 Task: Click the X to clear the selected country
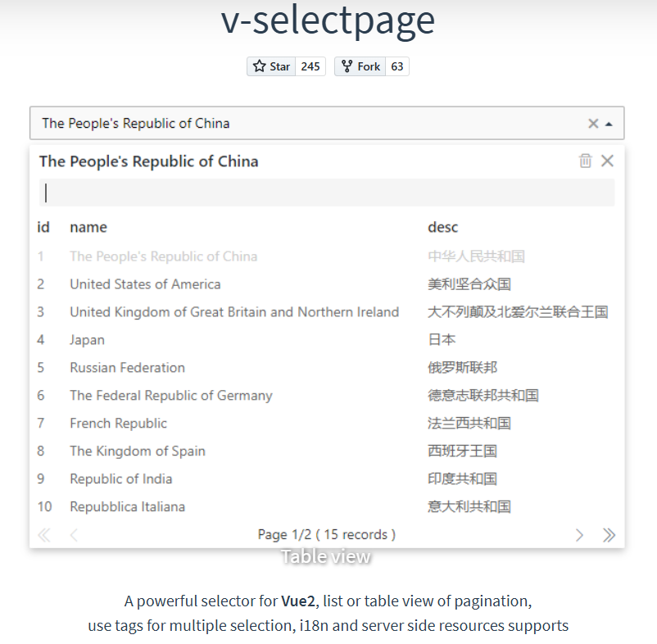[593, 122]
